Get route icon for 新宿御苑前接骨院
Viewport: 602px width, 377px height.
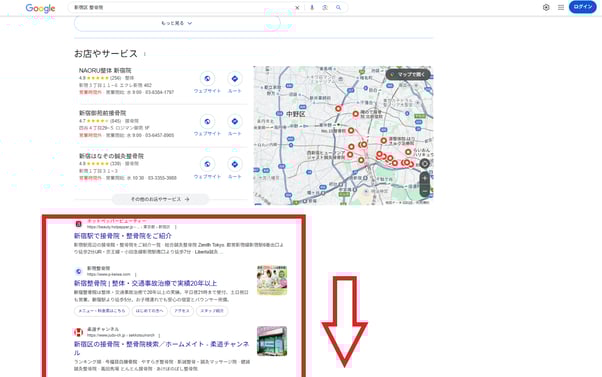(x=235, y=121)
